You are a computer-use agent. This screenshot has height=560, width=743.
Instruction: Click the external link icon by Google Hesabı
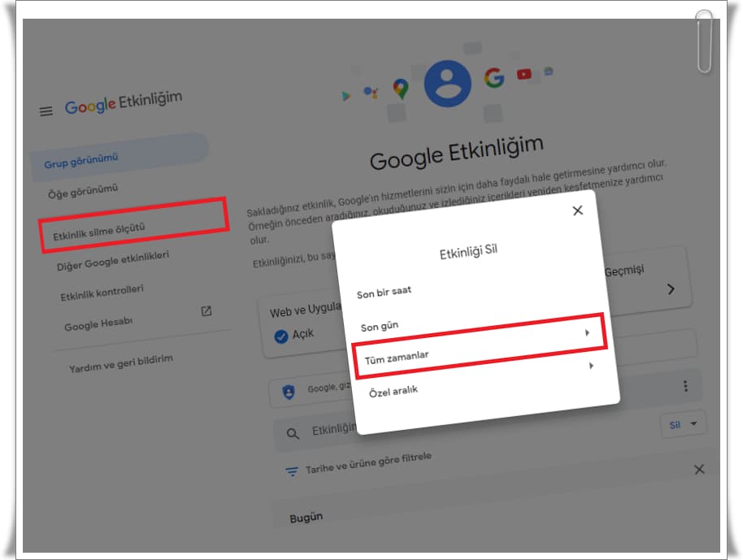point(206,311)
